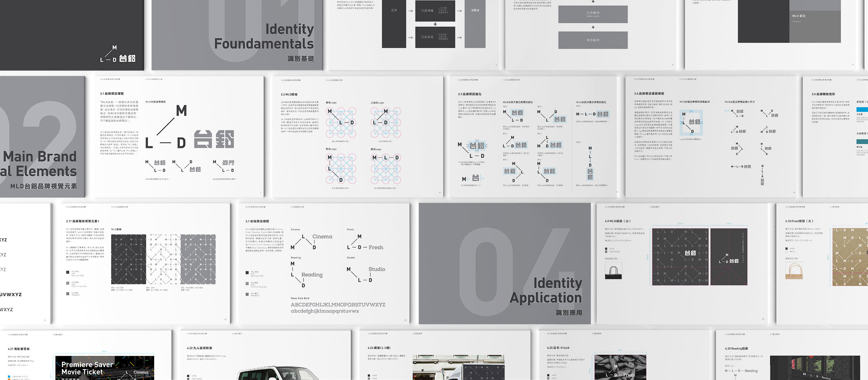Click the 2.11 品牌輔助視覺元素1 page heading

click(x=82, y=221)
